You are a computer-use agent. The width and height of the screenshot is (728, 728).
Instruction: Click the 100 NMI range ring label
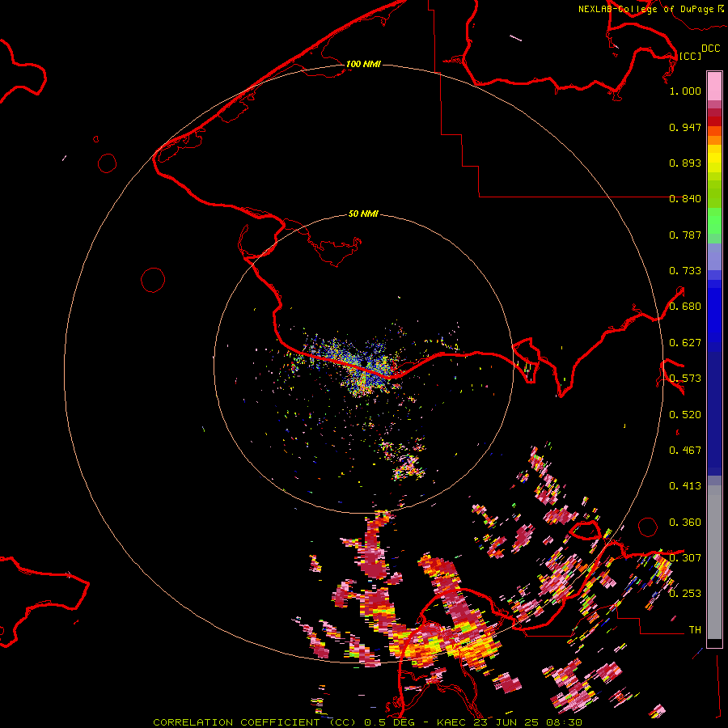click(363, 64)
